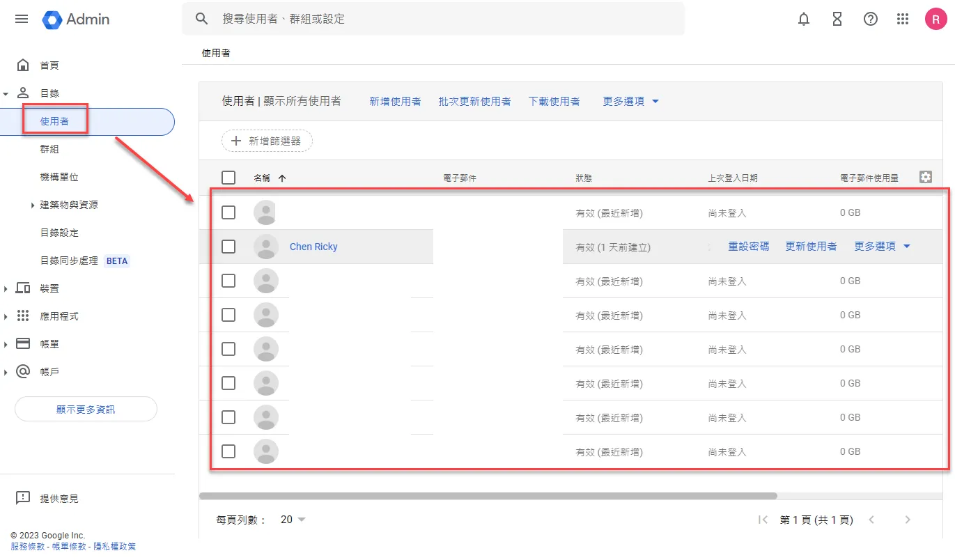Click 下載使用者 link
This screenshot has height=560, width=955.
click(x=554, y=102)
